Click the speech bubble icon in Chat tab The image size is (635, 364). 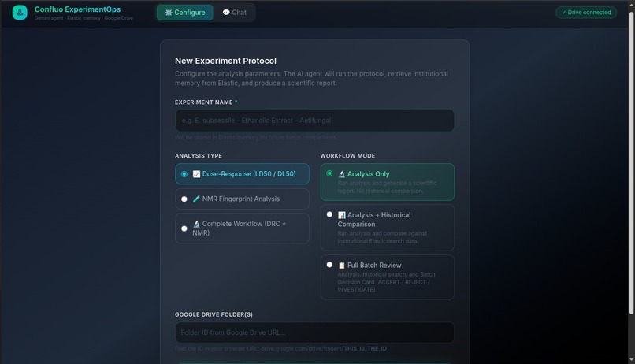pos(226,13)
